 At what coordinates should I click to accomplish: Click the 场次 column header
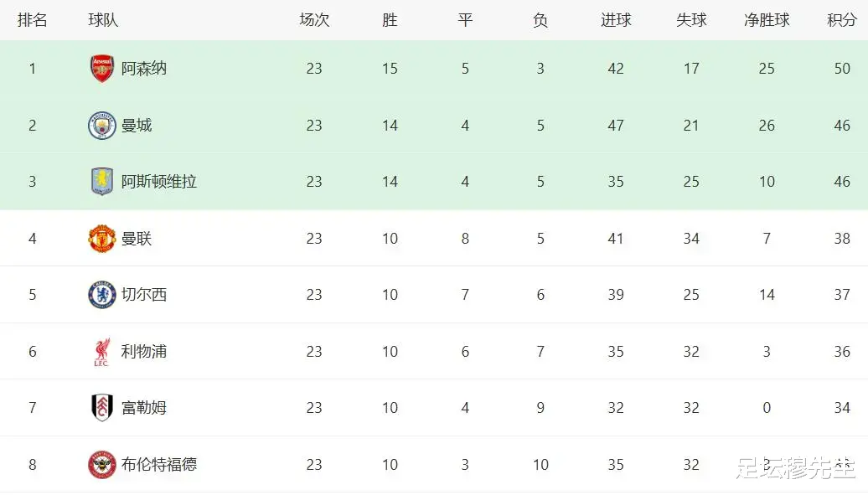tap(314, 20)
